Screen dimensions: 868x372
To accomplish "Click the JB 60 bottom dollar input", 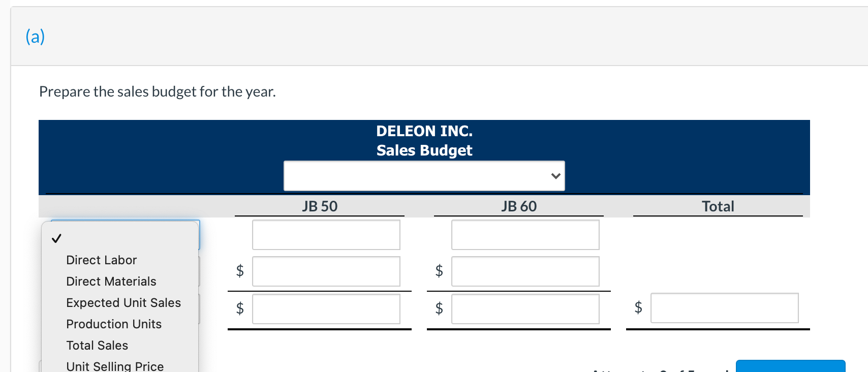I will 525,308.
